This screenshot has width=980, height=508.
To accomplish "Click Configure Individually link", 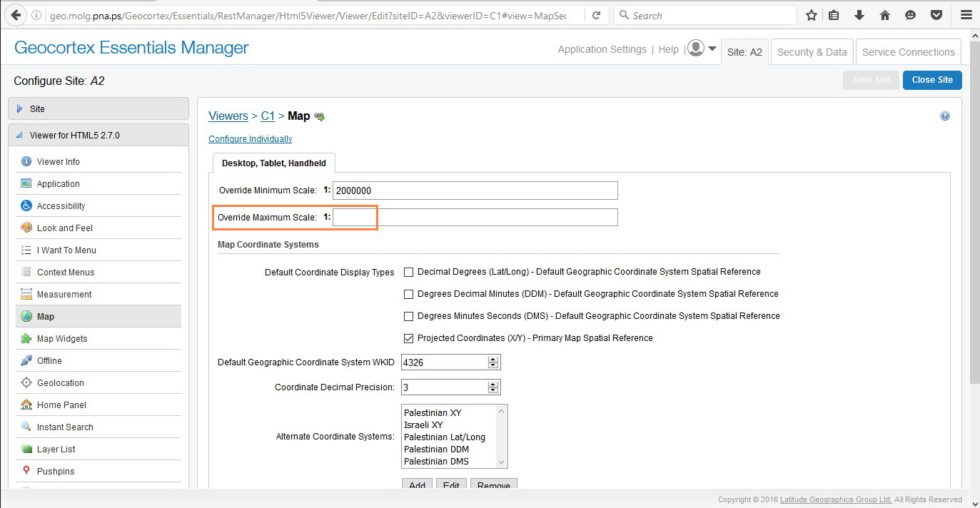I will tap(250, 139).
